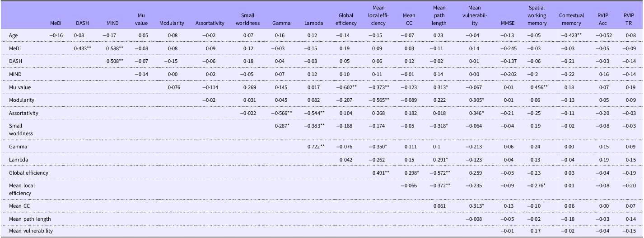Click the MMSE column header
The width and height of the screenshot is (644, 238).
coord(507,23)
